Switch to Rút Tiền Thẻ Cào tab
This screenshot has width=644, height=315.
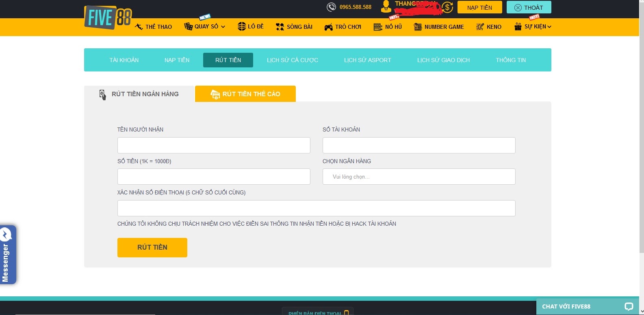point(245,94)
